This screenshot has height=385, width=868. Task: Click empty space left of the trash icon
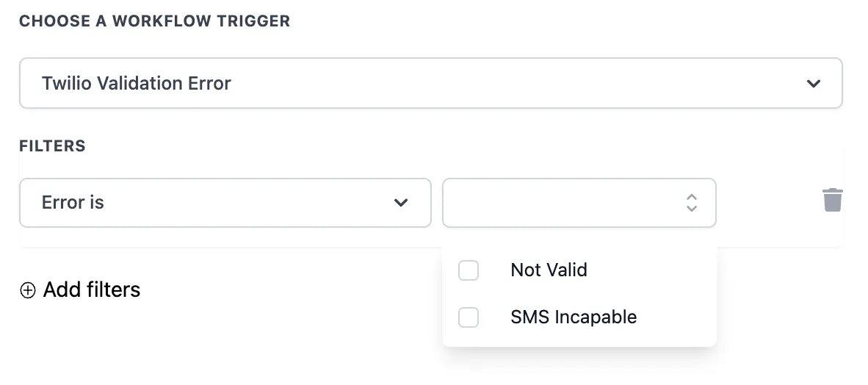pyautogui.click(x=767, y=201)
